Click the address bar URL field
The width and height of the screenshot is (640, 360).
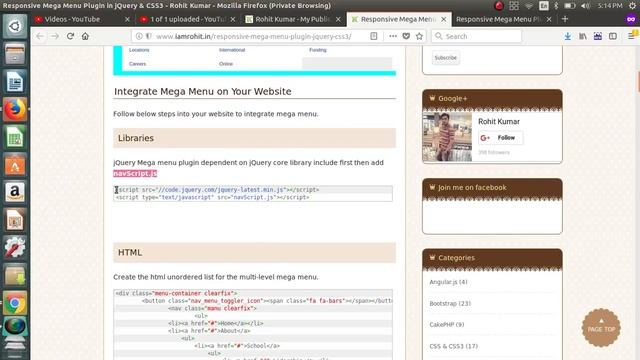[253, 36]
